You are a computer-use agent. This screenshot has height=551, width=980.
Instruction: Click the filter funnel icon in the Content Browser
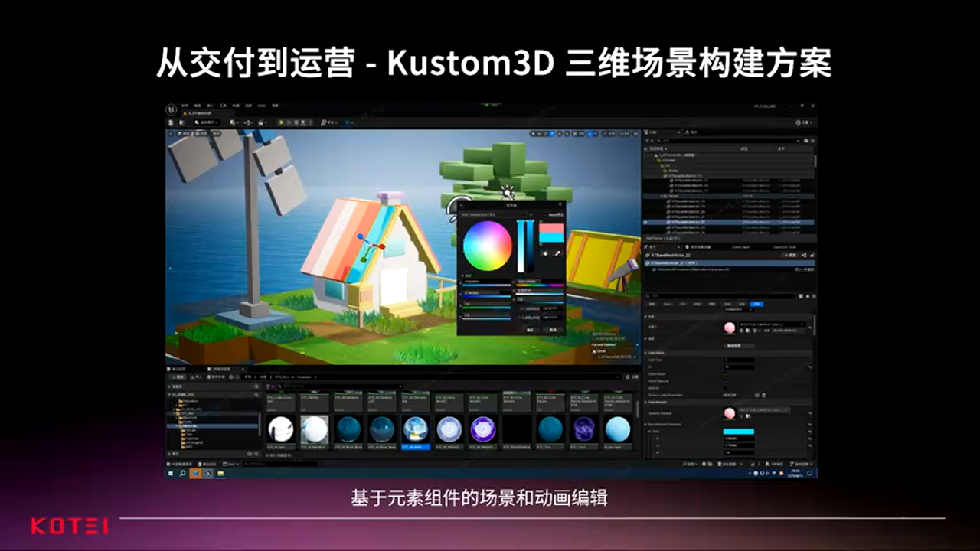point(268,386)
